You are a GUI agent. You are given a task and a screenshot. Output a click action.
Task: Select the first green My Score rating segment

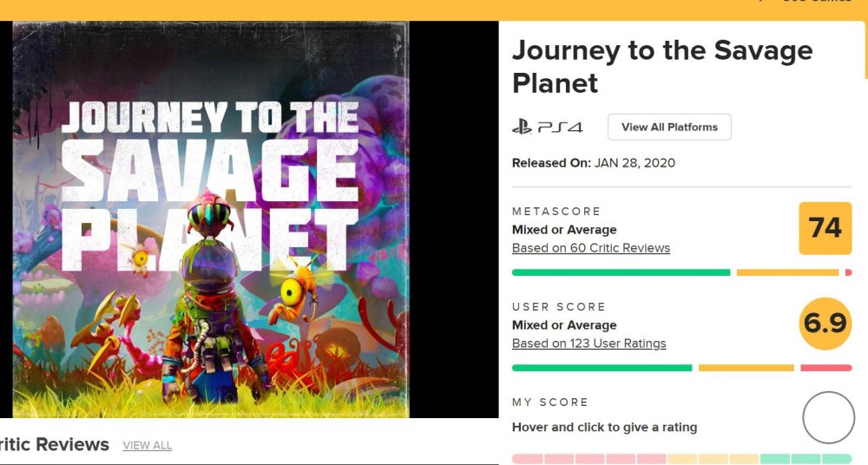[775, 459]
